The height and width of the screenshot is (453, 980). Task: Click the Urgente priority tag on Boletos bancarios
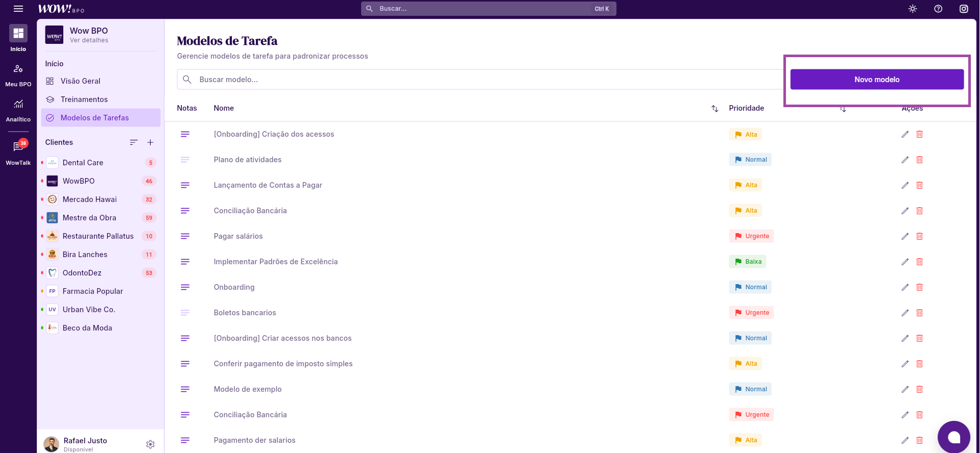pos(751,313)
